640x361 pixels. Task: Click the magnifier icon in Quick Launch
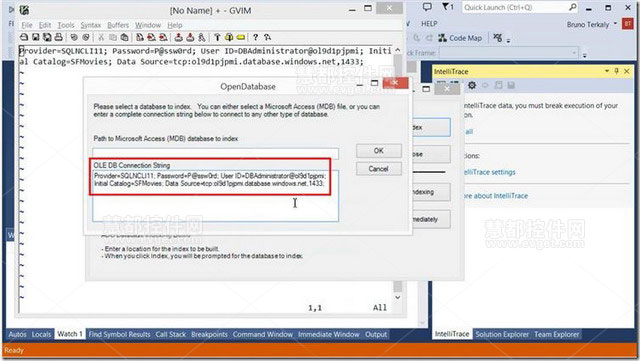[x=573, y=7]
